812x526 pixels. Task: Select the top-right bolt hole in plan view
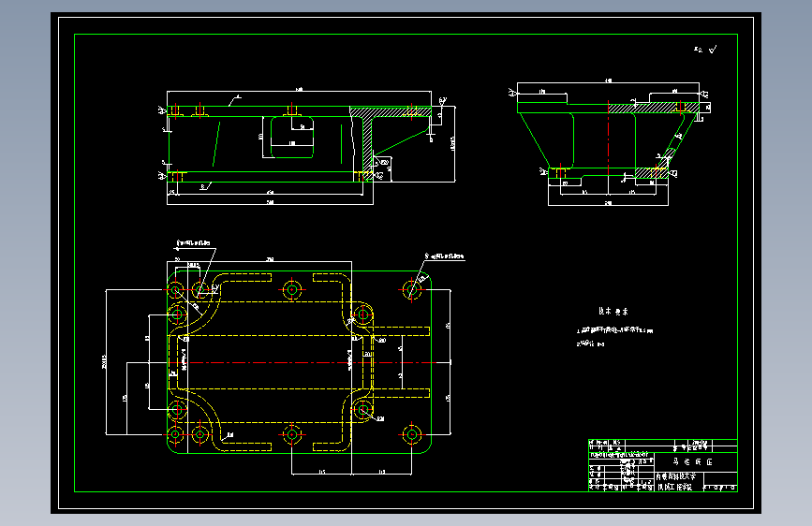pyautogui.click(x=412, y=289)
